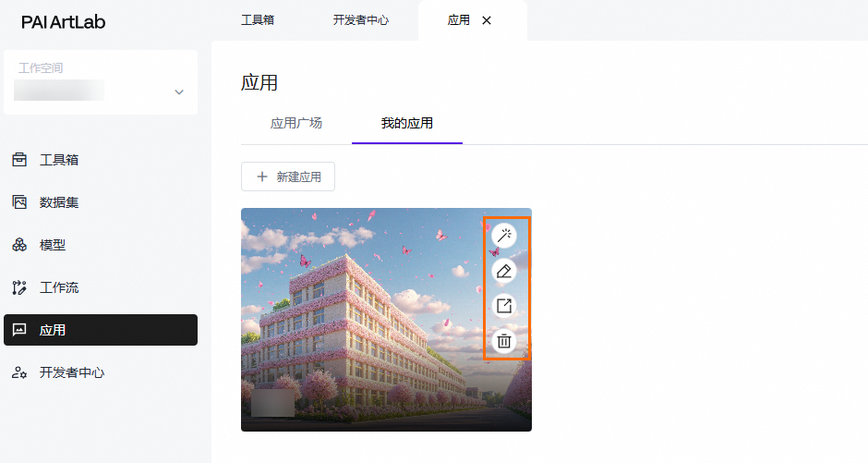Close the 应用 top tab
This screenshot has height=463, width=868.
[x=487, y=20]
